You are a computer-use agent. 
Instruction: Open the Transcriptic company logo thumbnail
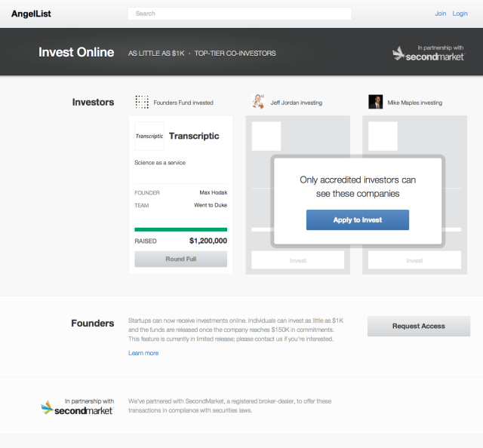pyautogui.click(x=149, y=136)
